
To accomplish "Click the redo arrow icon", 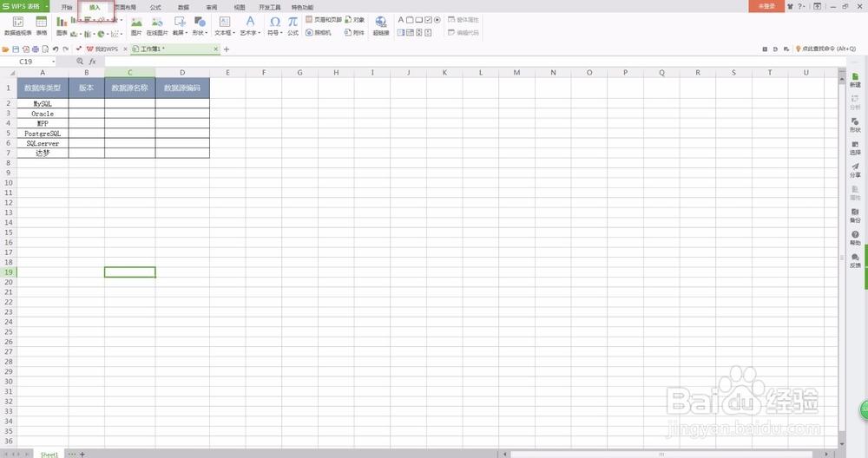I will 65,49.
